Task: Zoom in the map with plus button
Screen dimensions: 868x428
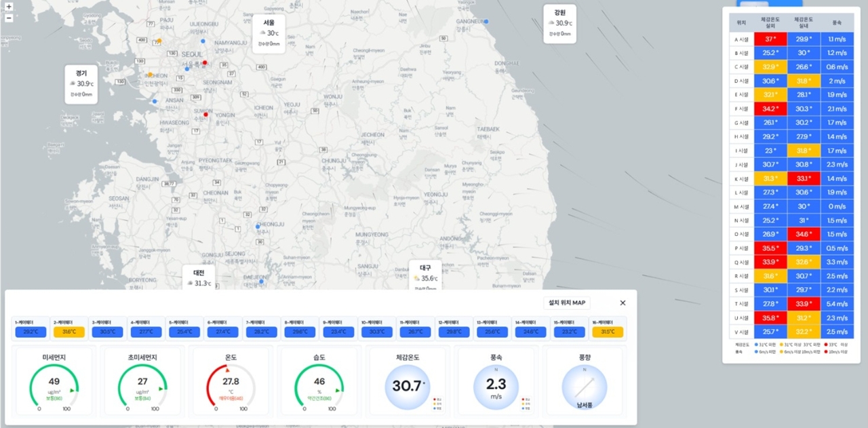Action: [9, 7]
